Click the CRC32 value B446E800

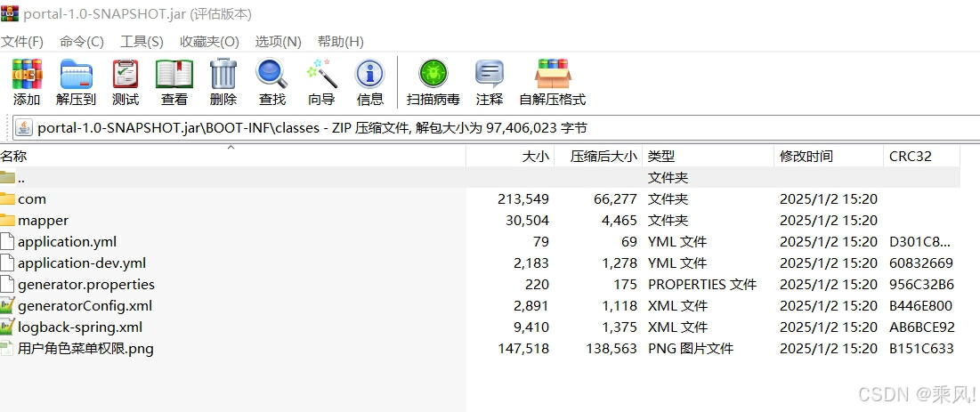(x=920, y=306)
